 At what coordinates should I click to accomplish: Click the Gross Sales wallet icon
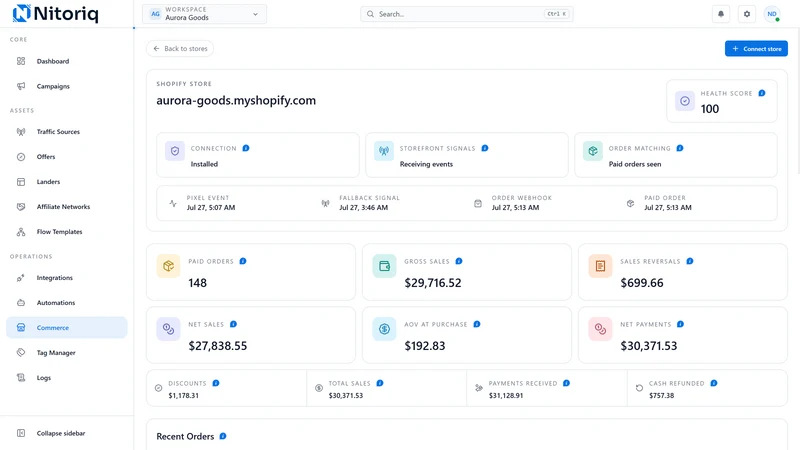tap(384, 266)
